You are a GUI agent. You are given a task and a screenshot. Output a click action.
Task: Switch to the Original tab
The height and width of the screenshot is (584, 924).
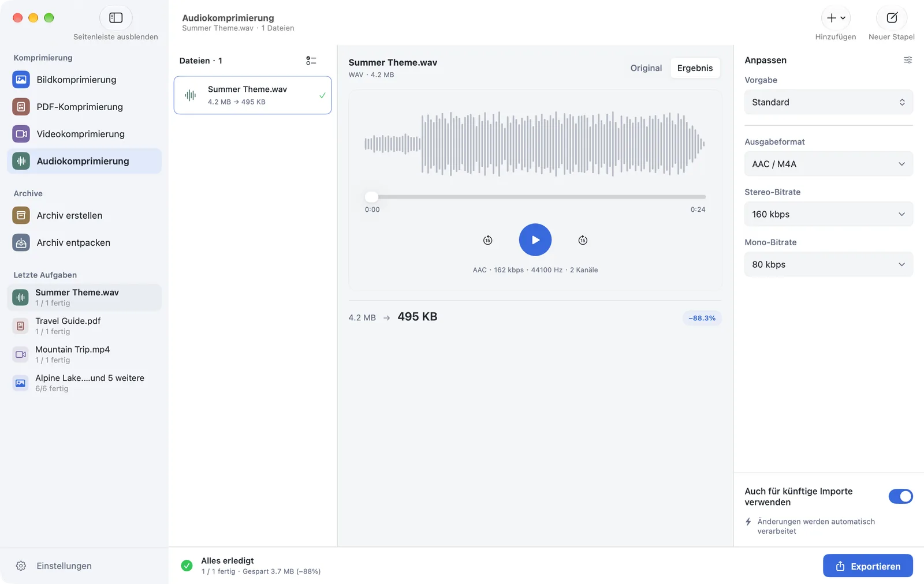click(646, 68)
